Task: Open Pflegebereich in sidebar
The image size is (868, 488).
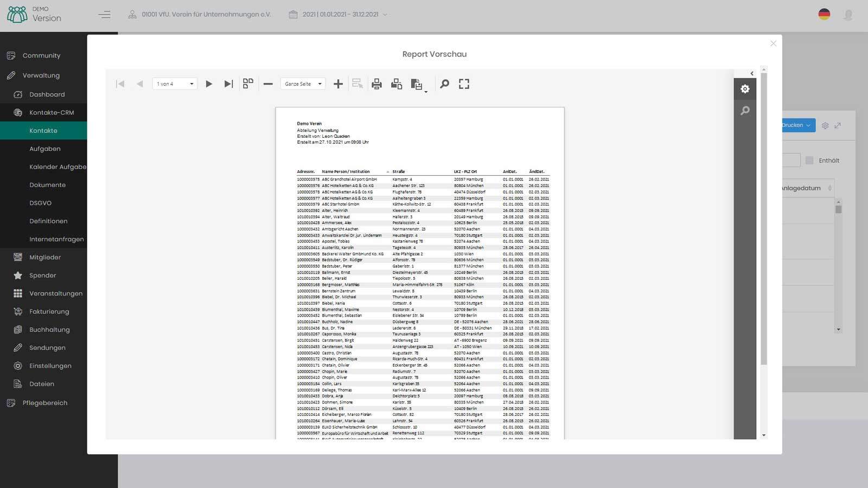Action: [x=45, y=403]
